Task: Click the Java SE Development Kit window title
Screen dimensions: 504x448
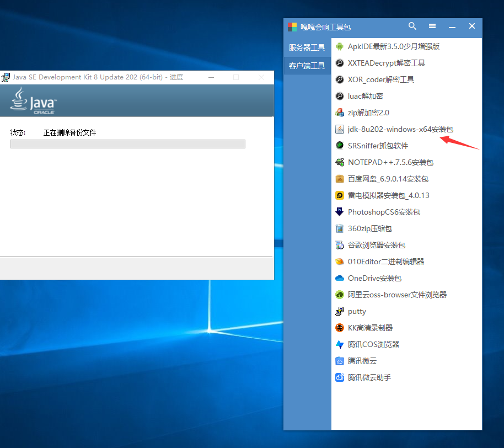Action: coord(98,77)
